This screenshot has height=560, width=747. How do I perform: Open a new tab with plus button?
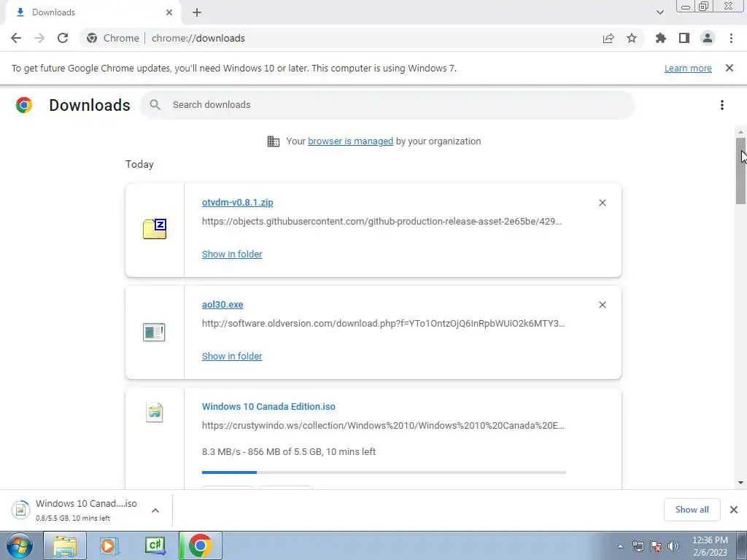coord(197,12)
